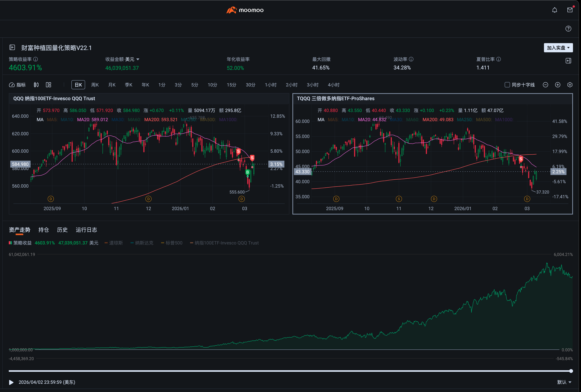Collapse the stats panel icon under 加入实盘
Image resolution: width=581 pixels, height=392 pixels.
coord(568,61)
